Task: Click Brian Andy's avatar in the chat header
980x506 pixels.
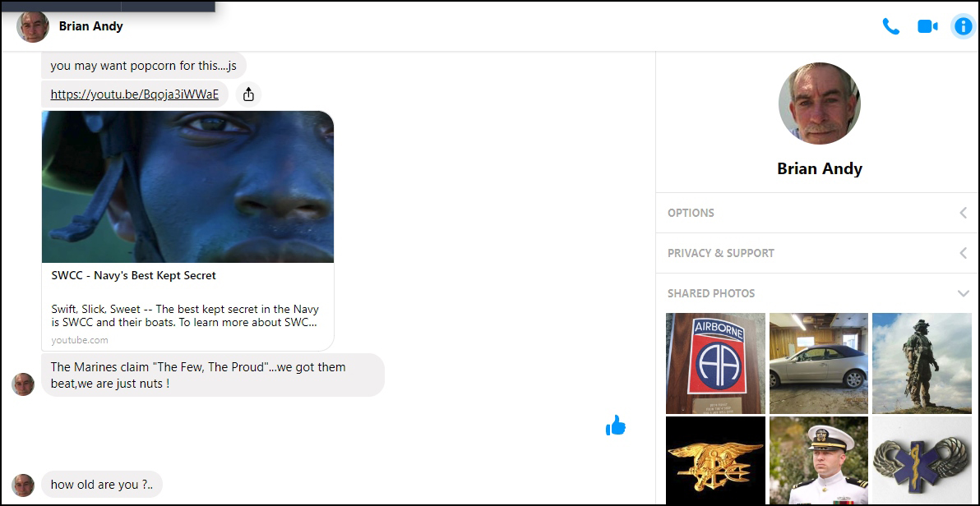Action: tap(33, 26)
